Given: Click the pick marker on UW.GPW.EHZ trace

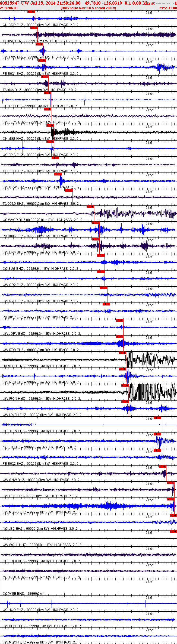Looking at the screenshot, I should tap(58, 174).
